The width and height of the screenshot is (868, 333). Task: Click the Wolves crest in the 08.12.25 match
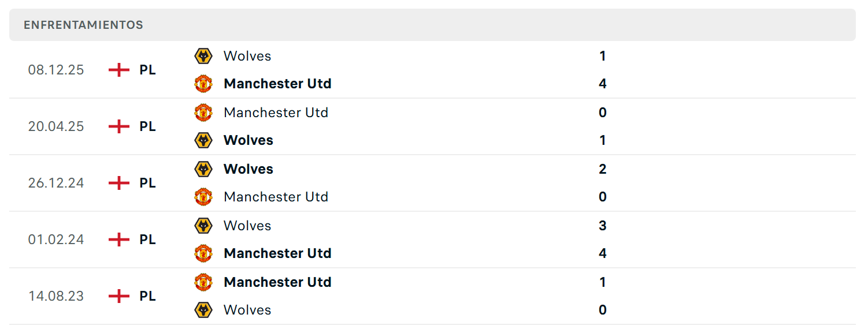(x=203, y=56)
